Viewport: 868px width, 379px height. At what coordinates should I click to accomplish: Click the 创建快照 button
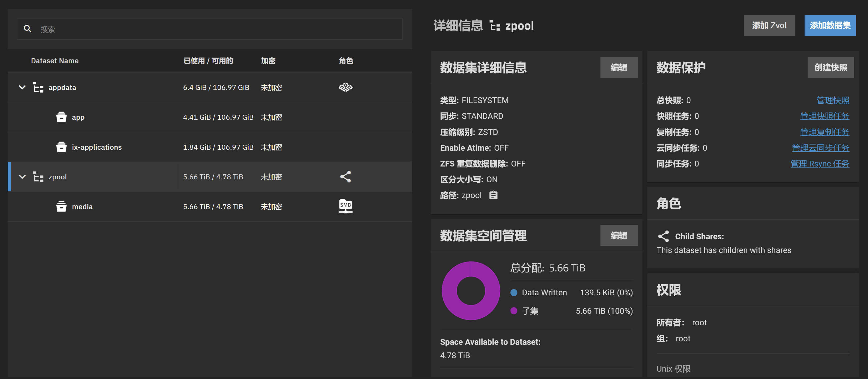pyautogui.click(x=831, y=67)
